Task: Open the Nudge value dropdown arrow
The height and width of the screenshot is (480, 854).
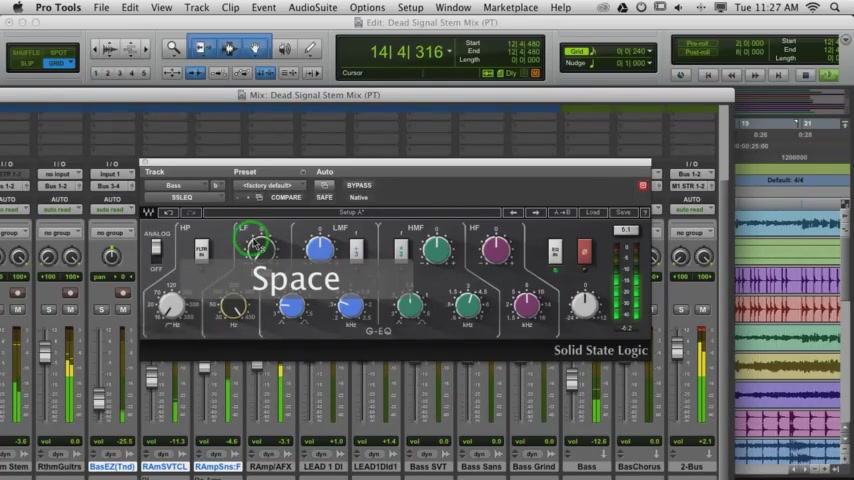Action: [650, 63]
